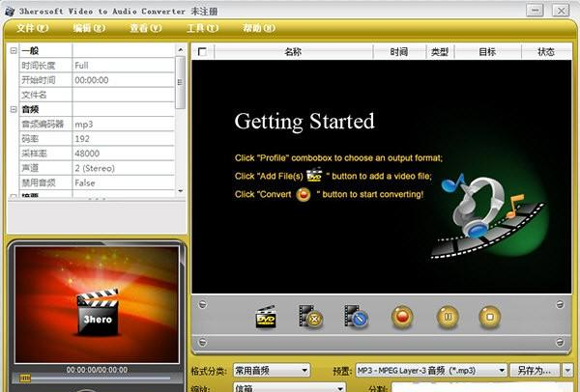Image resolution: width=580 pixels, height=392 pixels.
Task: Click the application icon in the title bar
Action: [10, 11]
